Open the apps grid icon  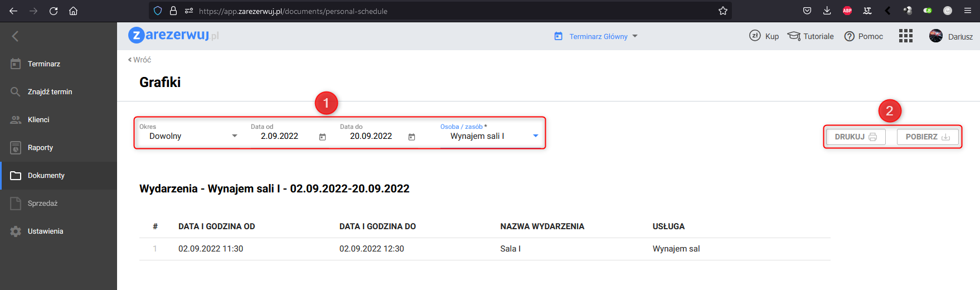[x=905, y=36]
